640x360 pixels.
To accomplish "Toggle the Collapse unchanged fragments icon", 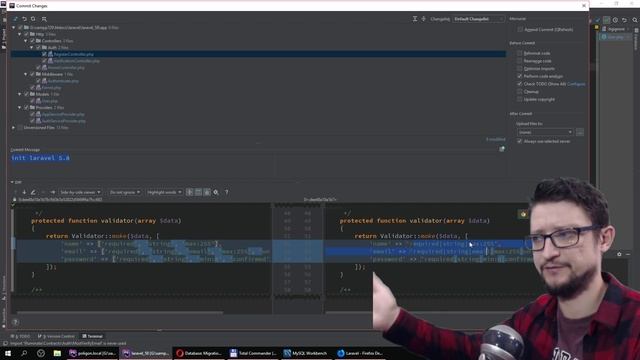I will [189, 192].
